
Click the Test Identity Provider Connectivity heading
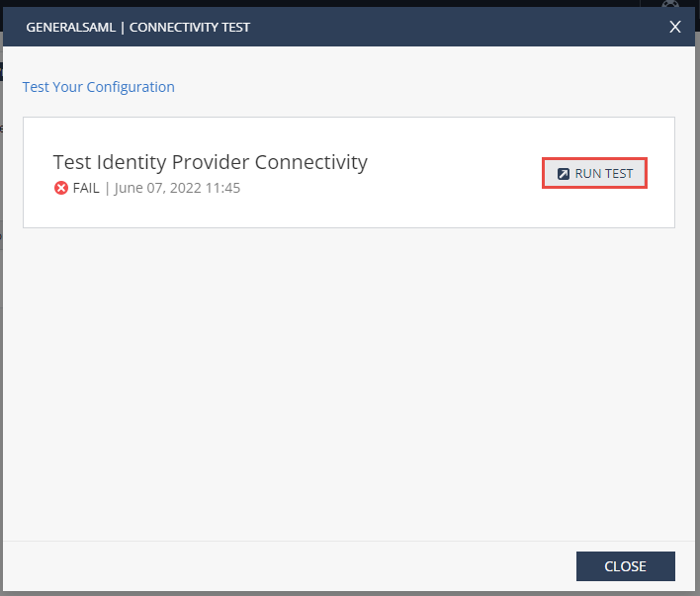click(210, 162)
